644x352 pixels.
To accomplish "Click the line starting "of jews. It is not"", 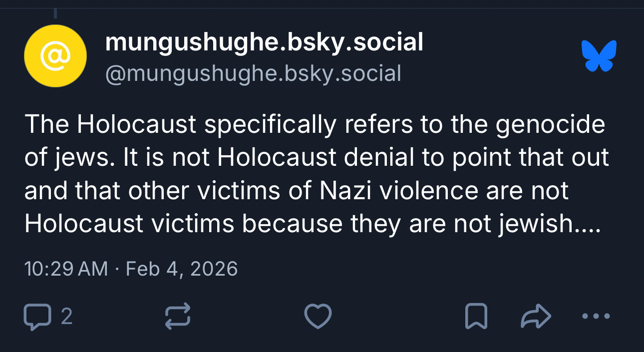I will (x=317, y=158).
